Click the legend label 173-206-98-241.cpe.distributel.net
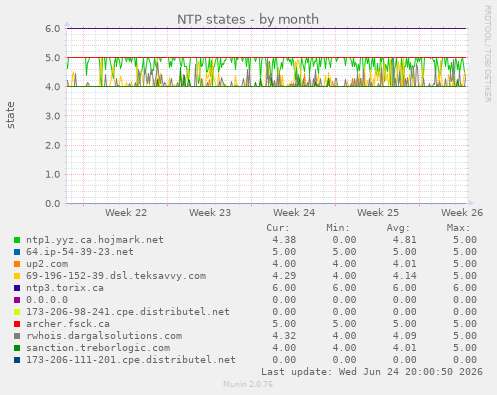The width and height of the screenshot is (497, 395). [x=128, y=312]
